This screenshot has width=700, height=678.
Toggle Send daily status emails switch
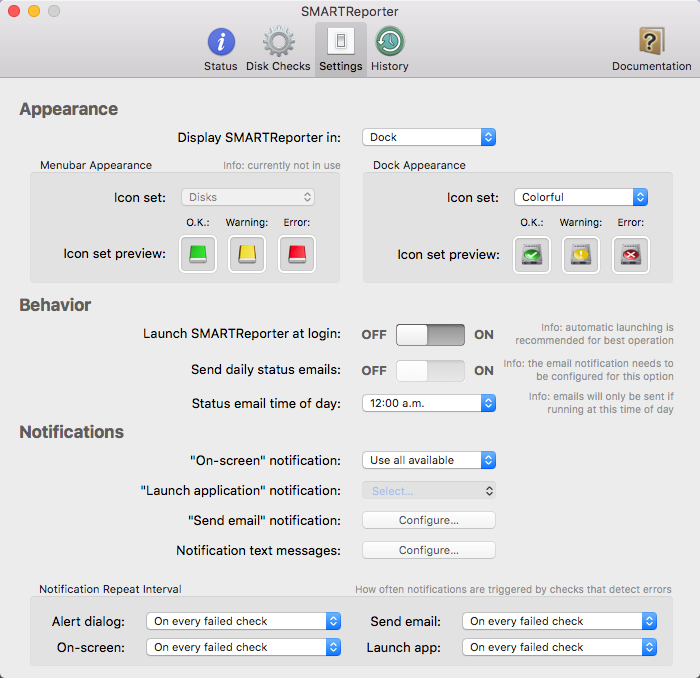[430, 371]
